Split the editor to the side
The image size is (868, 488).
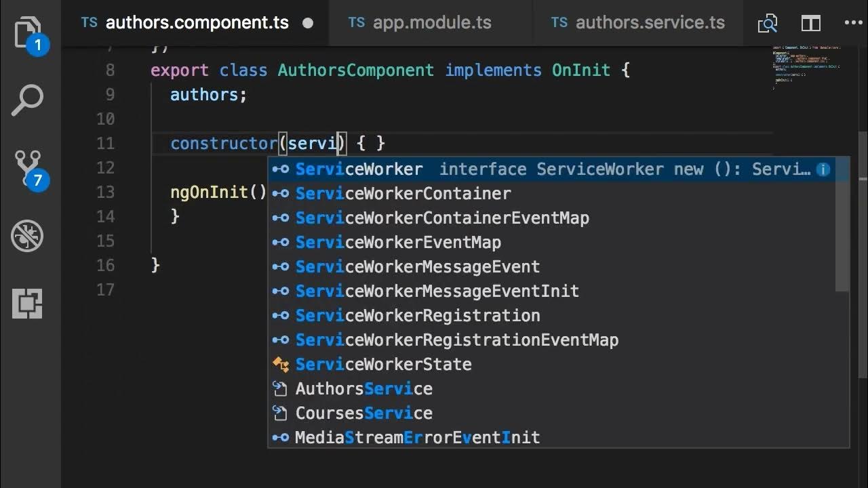point(811,24)
